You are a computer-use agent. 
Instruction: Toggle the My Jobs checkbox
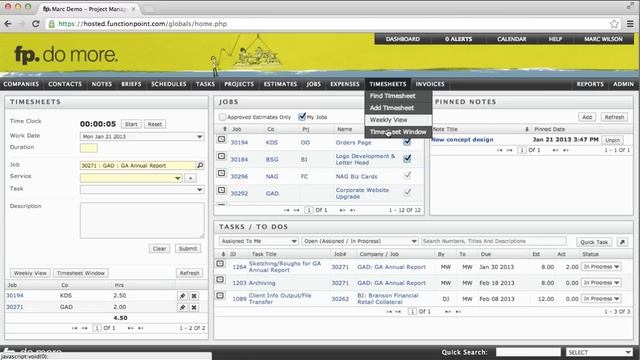(302, 117)
